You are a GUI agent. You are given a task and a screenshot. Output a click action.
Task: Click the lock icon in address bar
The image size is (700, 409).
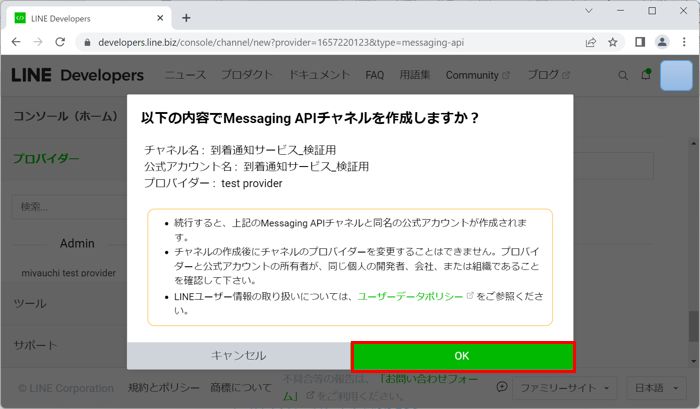(88, 42)
